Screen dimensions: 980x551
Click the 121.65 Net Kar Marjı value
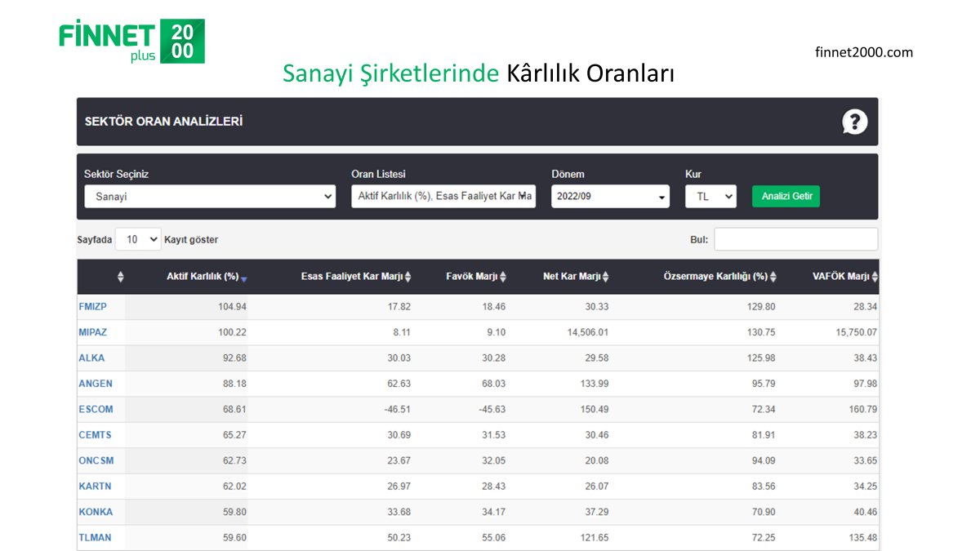595,537
